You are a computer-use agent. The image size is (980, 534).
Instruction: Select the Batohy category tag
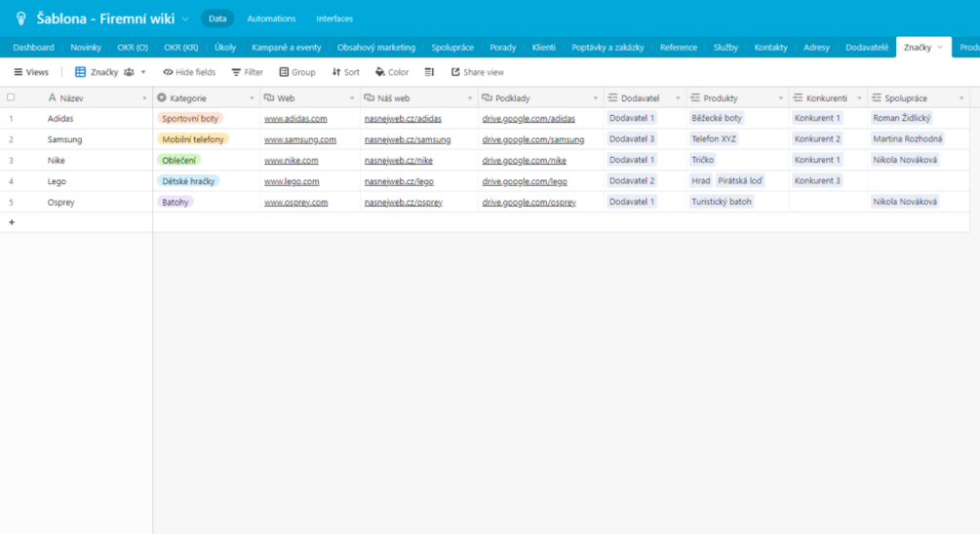point(175,203)
